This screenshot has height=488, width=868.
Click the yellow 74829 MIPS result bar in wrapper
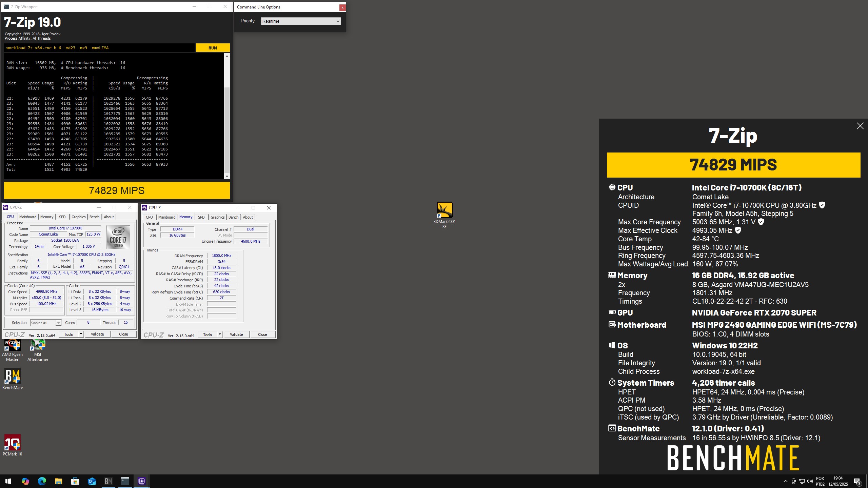117,190
